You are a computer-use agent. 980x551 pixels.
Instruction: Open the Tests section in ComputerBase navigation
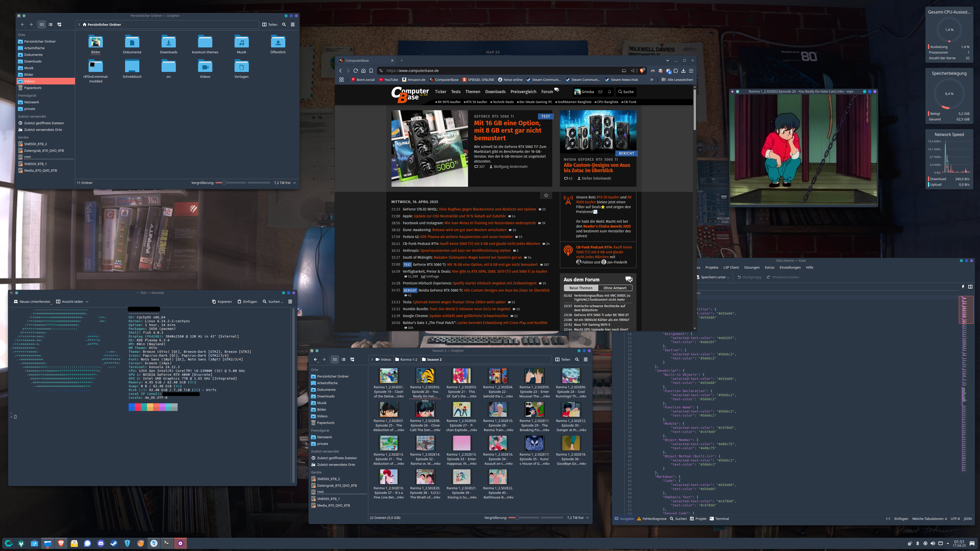point(455,92)
